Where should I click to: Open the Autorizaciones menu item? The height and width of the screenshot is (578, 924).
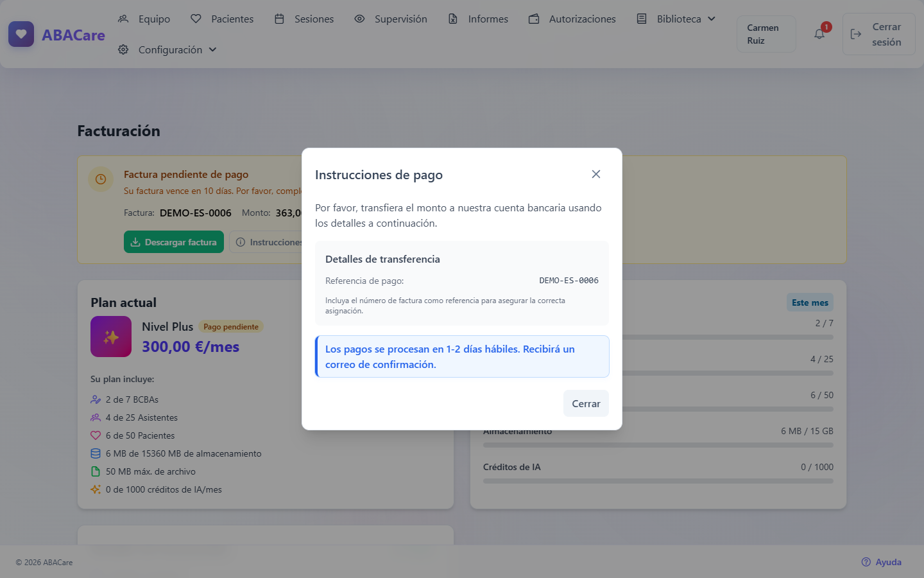(x=572, y=19)
